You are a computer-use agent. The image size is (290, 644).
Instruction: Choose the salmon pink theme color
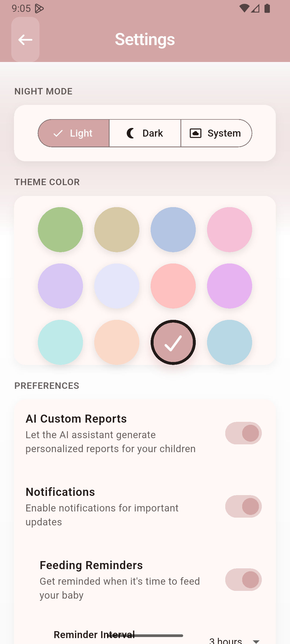tap(173, 286)
